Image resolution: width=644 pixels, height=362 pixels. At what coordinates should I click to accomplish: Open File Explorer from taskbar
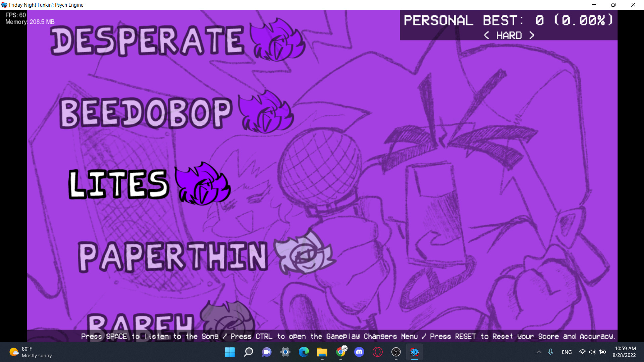point(322,352)
